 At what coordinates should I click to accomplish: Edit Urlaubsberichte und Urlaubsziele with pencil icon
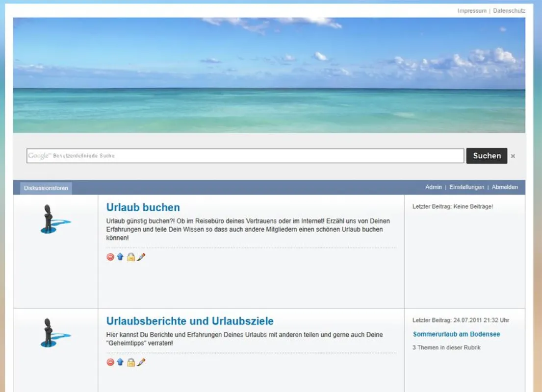coord(141,362)
